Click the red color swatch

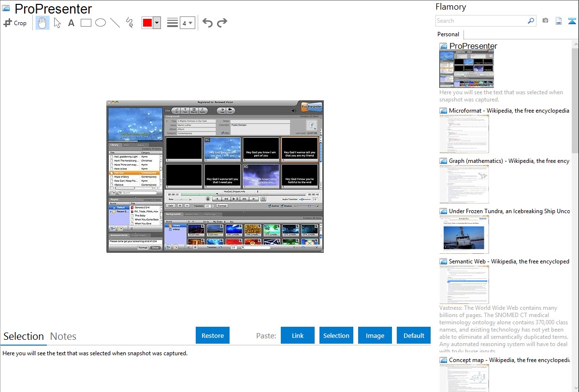point(147,23)
